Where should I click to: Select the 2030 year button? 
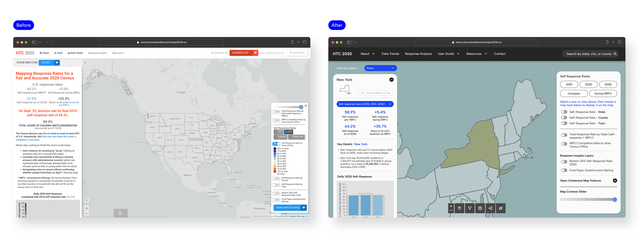pos(608,84)
